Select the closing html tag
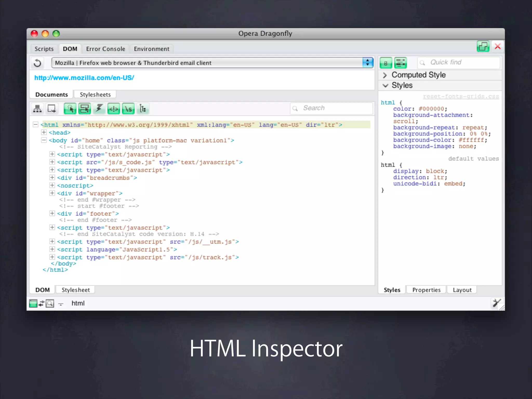This screenshot has height=399, width=532. (55, 270)
